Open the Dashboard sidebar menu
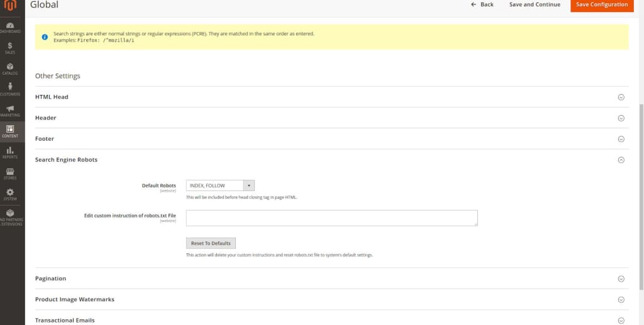644x325 pixels. [x=10, y=28]
